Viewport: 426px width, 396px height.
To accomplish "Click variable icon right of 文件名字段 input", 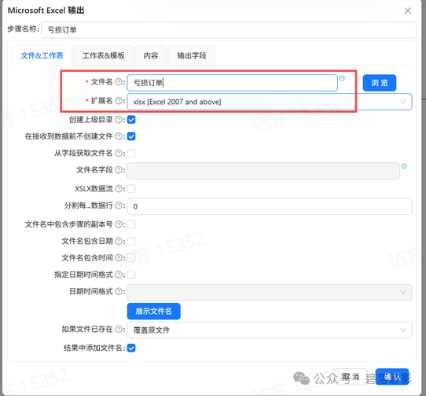I will click(x=404, y=166).
